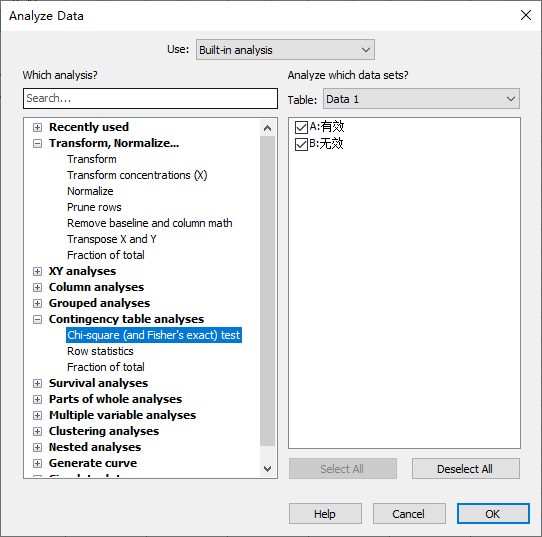
Task: Expand the Column analyses plus icon
Action: (37, 288)
